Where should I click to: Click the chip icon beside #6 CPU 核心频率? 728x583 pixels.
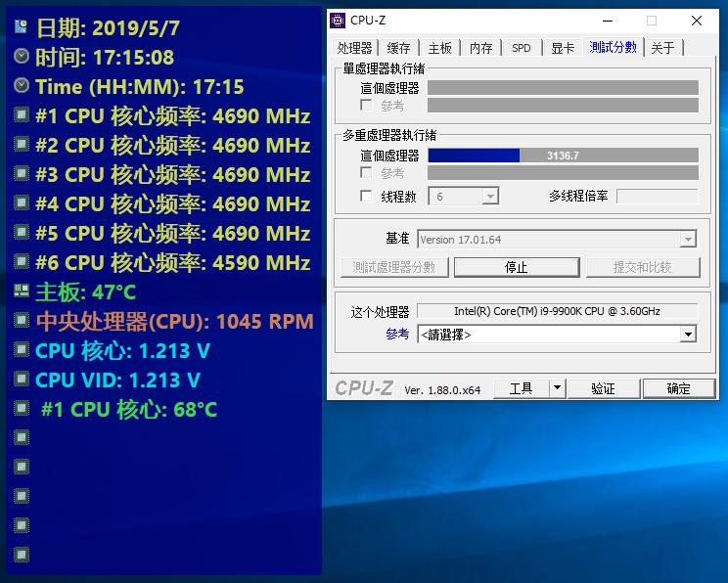click(22, 261)
